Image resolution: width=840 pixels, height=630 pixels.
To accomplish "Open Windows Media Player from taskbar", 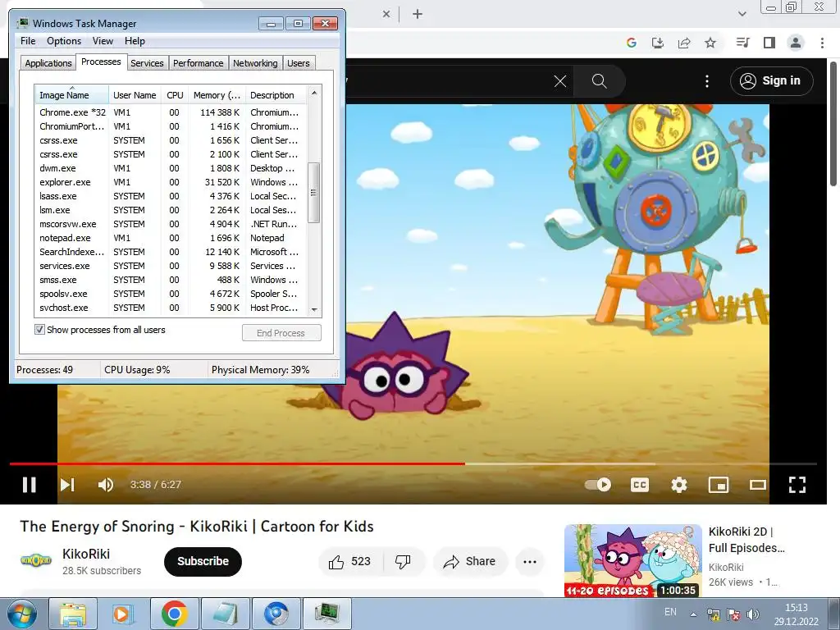I will [123, 614].
